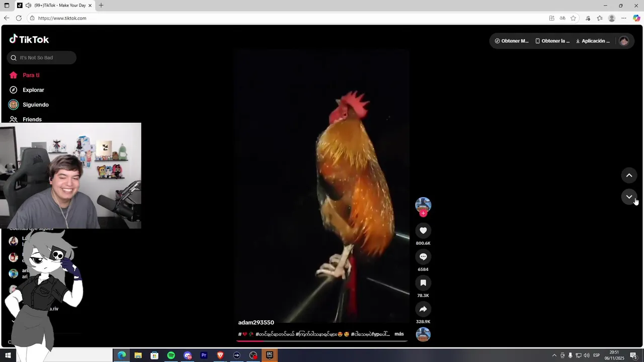This screenshot has width=644, height=362.
Task: Open the Edge Settings and more menu
Action: tap(624, 18)
